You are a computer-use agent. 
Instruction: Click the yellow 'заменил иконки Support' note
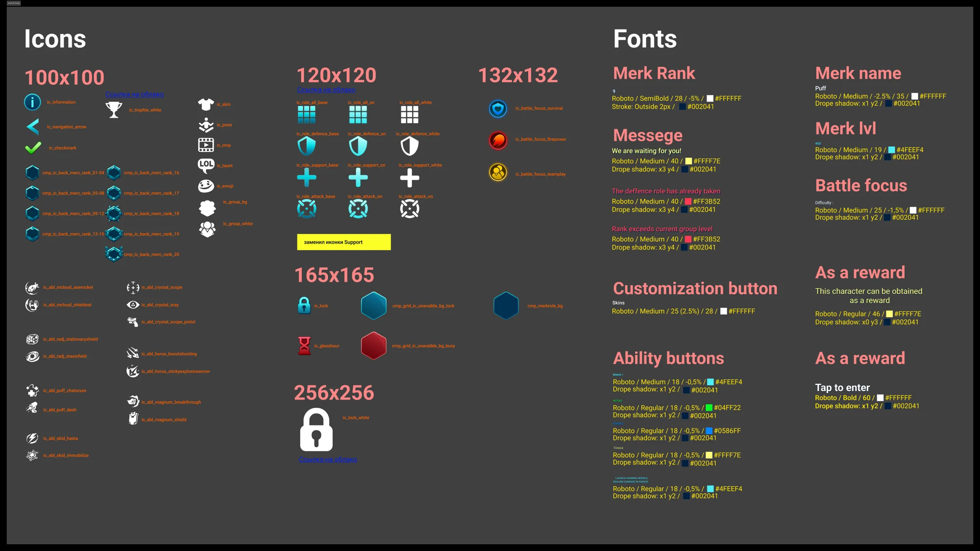(344, 242)
